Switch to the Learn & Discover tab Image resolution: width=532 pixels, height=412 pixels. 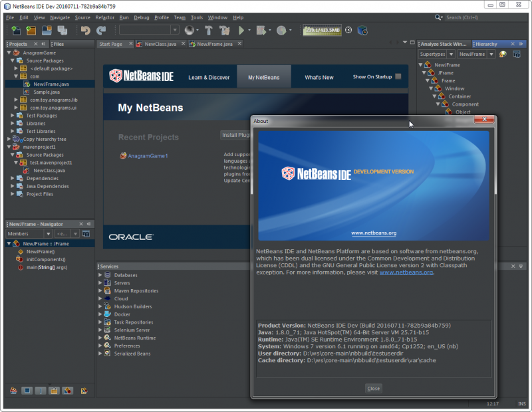209,78
